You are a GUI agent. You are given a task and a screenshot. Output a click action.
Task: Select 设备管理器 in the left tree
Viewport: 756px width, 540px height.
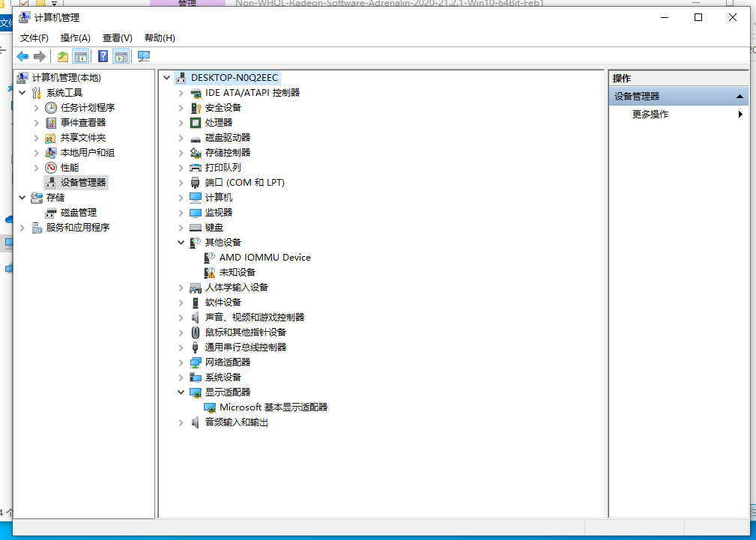pyautogui.click(x=83, y=182)
